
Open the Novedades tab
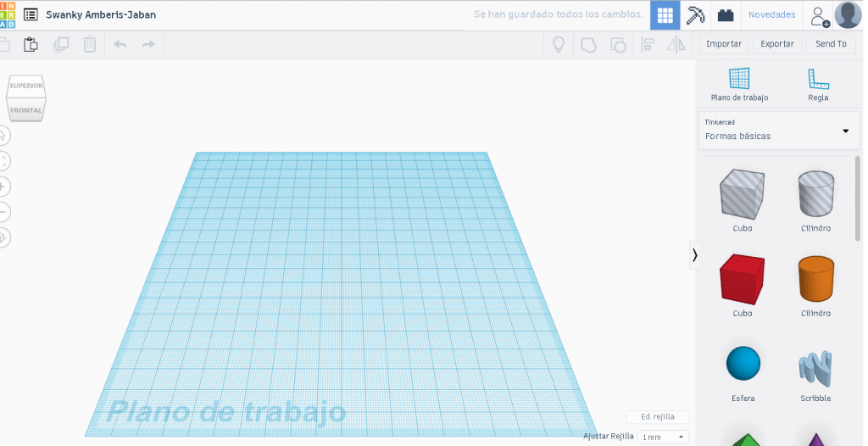(771, 15)
